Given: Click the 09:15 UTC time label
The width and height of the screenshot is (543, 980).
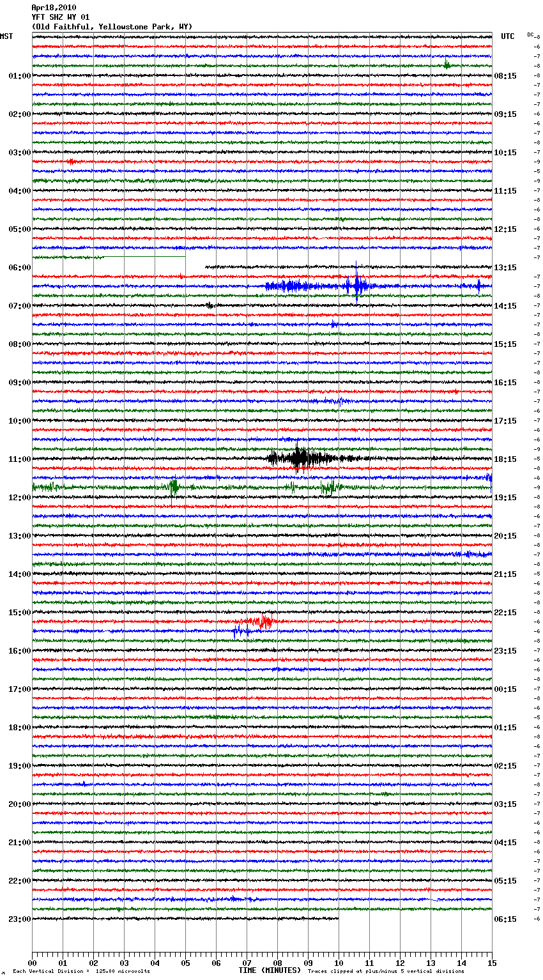Looking at the screenshot, I should (505, 114).
